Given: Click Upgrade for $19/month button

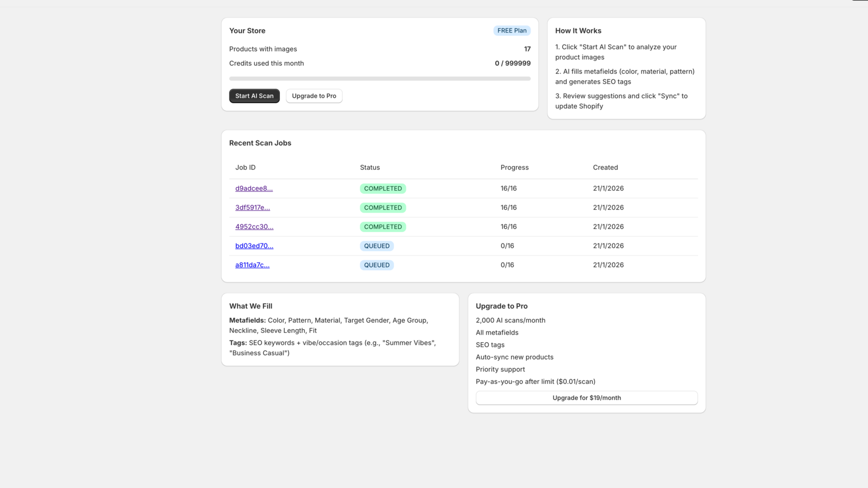Looking at the screenshot, I should point(586,398).
